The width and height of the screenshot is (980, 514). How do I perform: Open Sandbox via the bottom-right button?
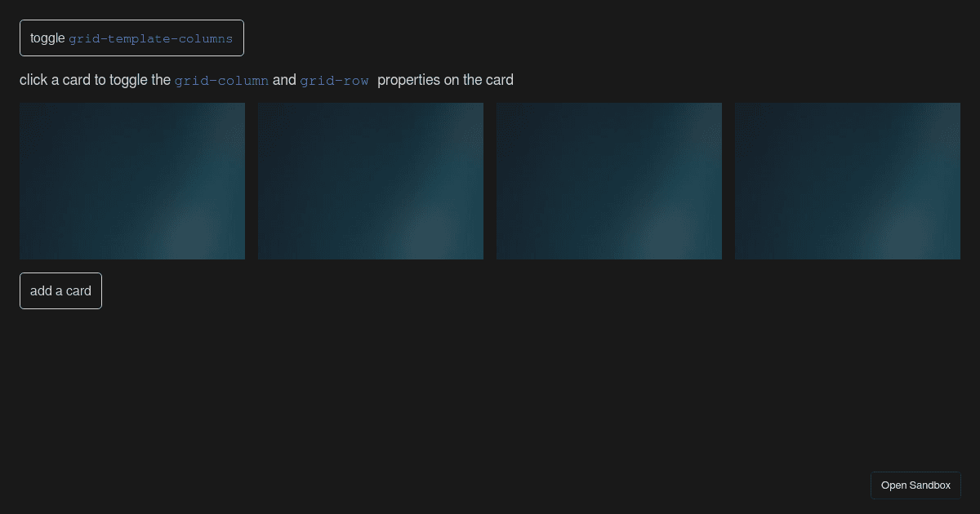pyautogui.click(x=915, y=485)
